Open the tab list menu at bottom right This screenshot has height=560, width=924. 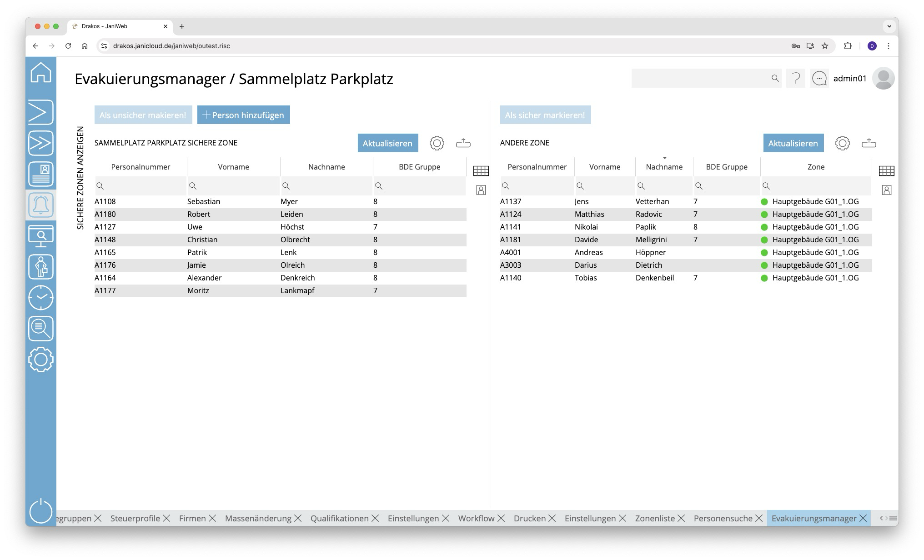[x=893, y=518]
